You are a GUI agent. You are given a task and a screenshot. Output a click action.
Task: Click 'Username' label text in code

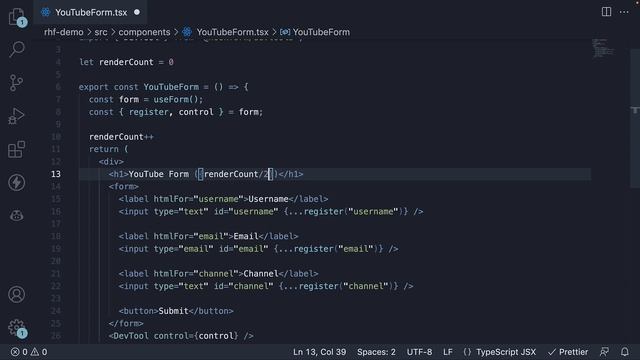tap(268, 199)
